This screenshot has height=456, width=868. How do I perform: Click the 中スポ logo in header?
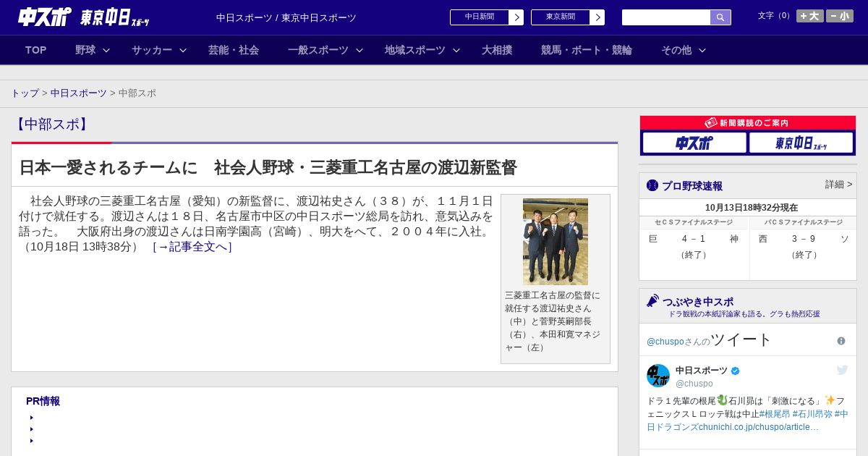(45, 17)
